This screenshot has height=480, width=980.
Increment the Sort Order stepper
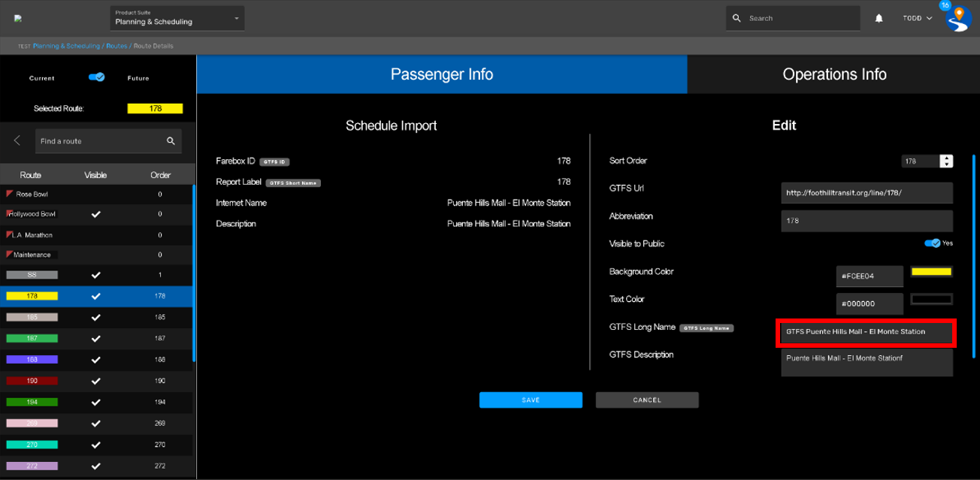click(946, 158)
